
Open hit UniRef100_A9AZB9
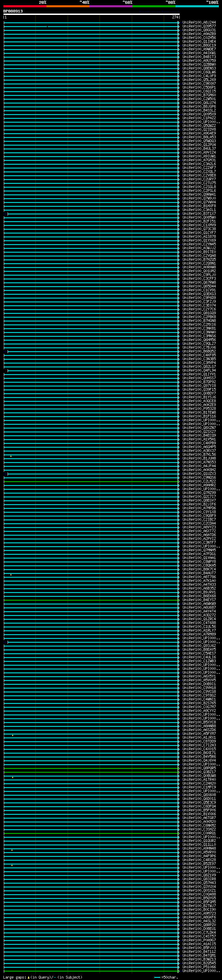pos(199,34)
